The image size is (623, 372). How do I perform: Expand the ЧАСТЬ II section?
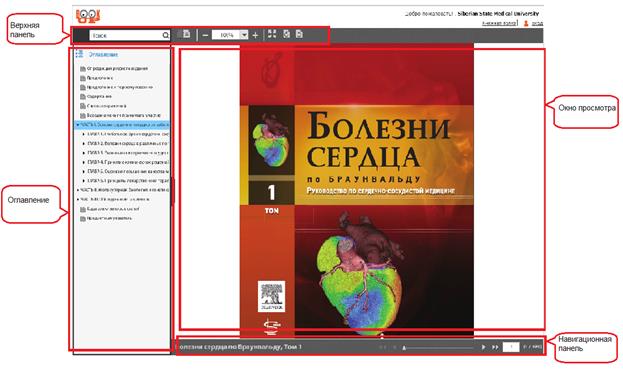[x=77, y=190]
